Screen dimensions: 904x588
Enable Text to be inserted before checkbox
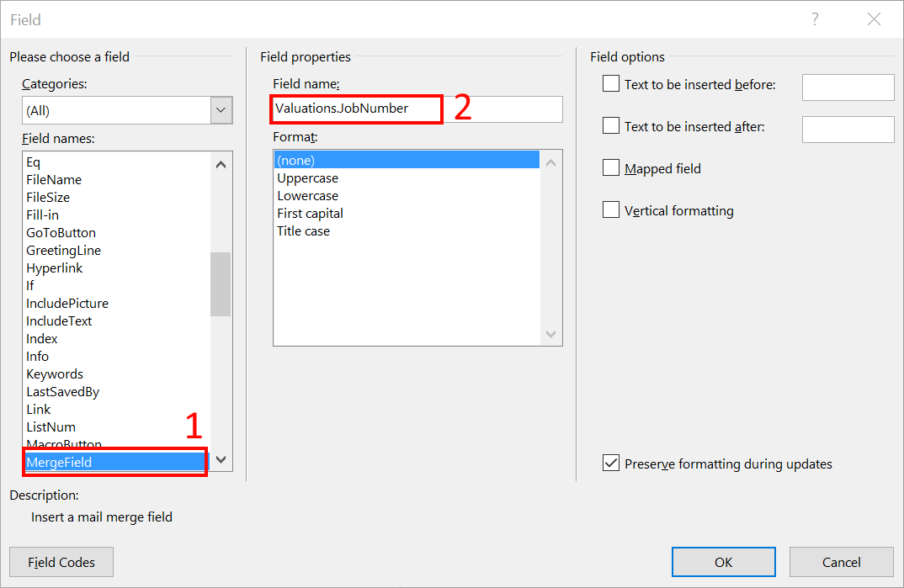coord(611,83)
